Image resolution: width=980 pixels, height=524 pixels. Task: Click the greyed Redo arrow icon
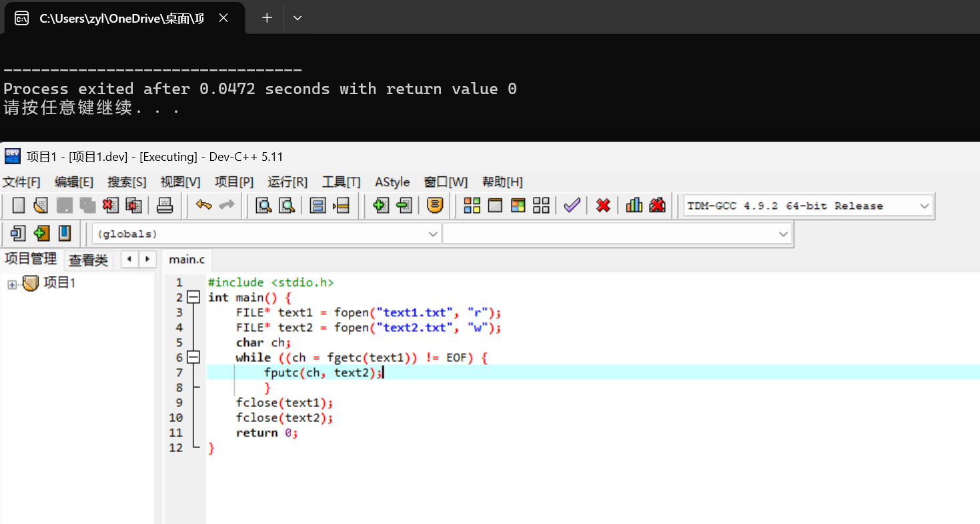(227, 205)
